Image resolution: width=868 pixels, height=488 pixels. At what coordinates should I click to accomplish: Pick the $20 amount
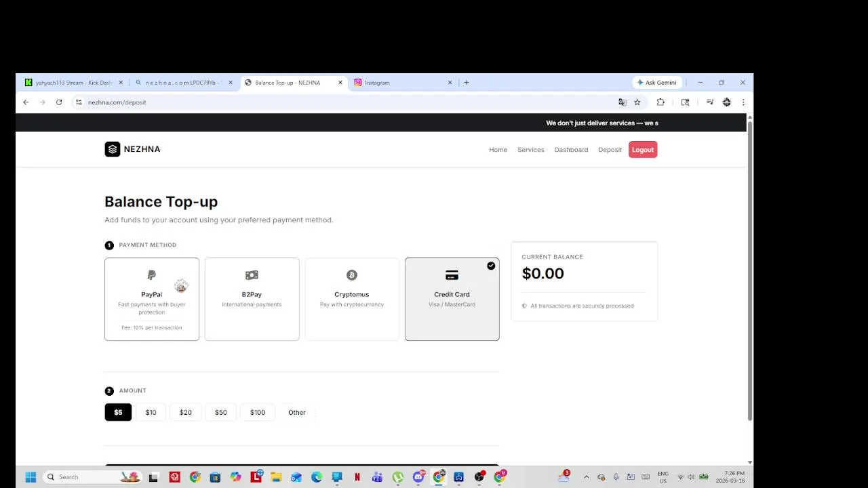(185, 412)
